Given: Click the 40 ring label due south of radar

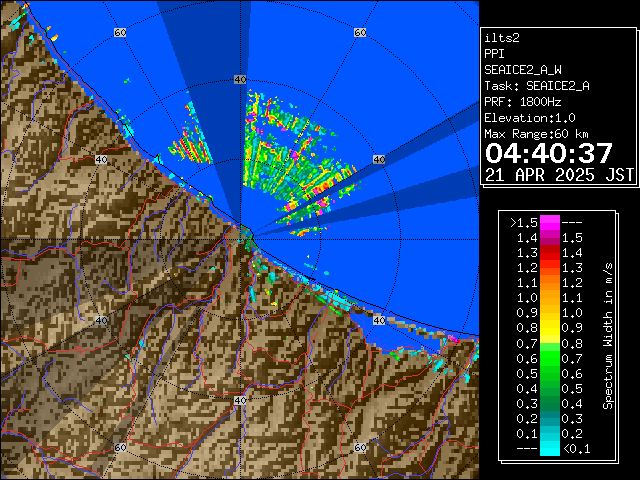Looking at the screenshot, I should (240, 400).
